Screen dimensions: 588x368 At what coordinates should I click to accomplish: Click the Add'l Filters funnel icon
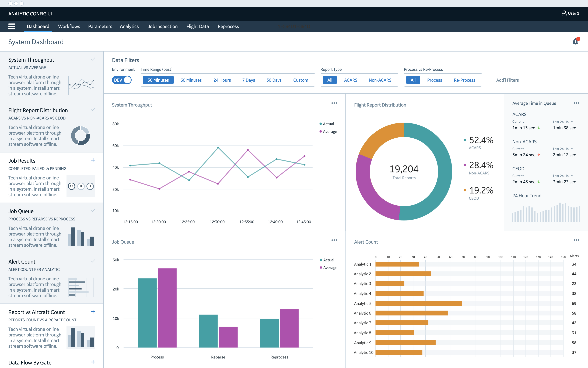click(x=492, y=80)
